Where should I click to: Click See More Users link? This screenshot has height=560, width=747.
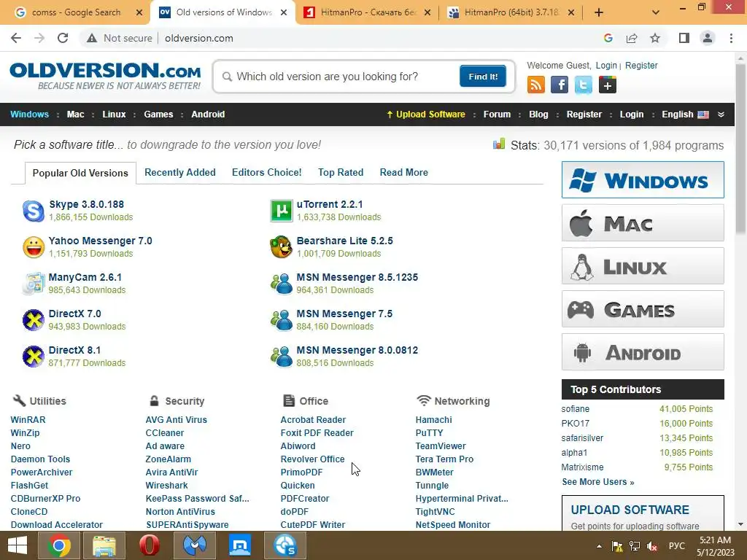point(598,482)
